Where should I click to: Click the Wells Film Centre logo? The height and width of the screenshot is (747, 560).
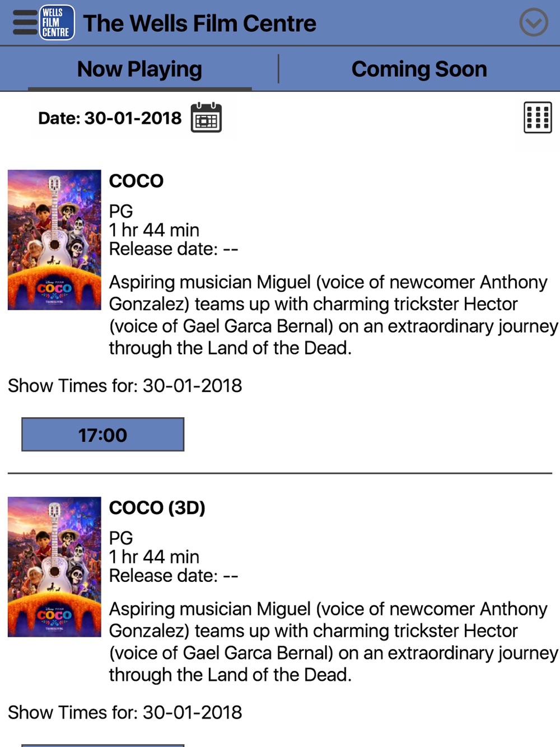click(57, 23)
